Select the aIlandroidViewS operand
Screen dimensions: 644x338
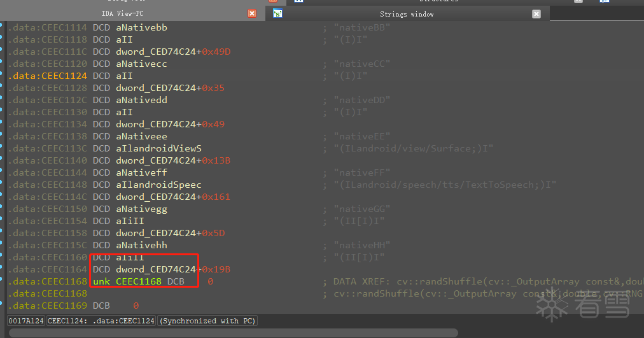[x=158, y=148]
